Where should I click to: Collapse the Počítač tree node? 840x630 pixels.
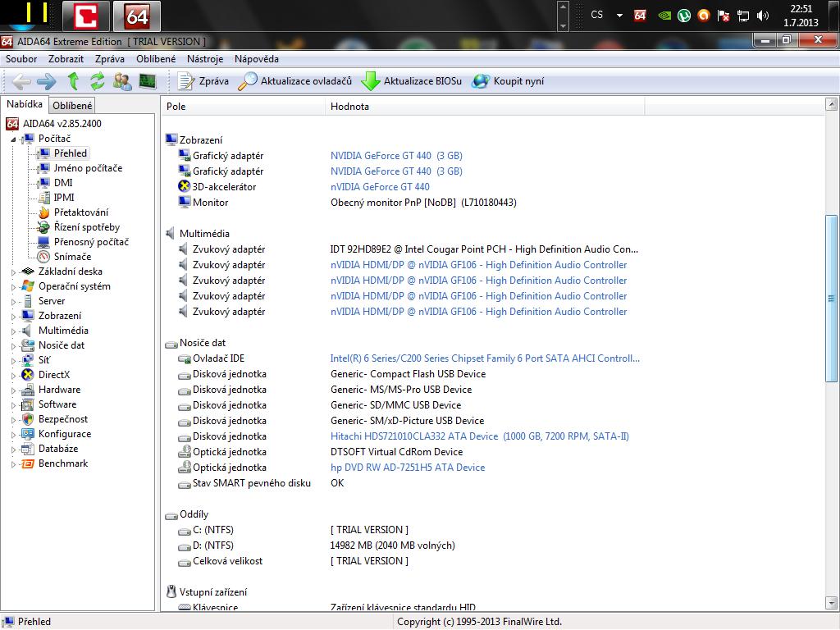[13, 139]
